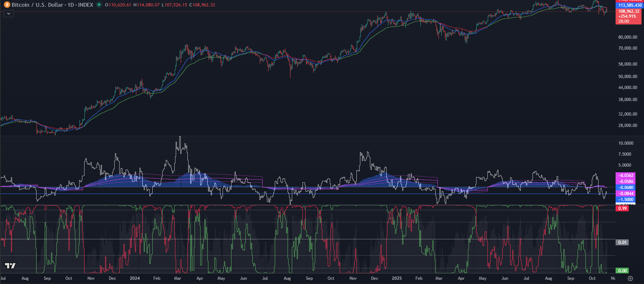Click the 44,000.00 price scale level

coord(628,88)
